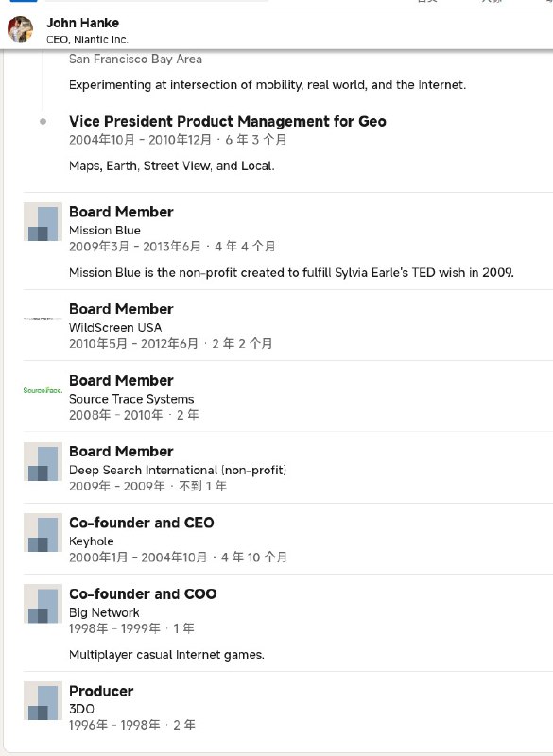
Task: Open John Hanke's profile avatar
Action: pyautogui.click(x=20, y=29)
